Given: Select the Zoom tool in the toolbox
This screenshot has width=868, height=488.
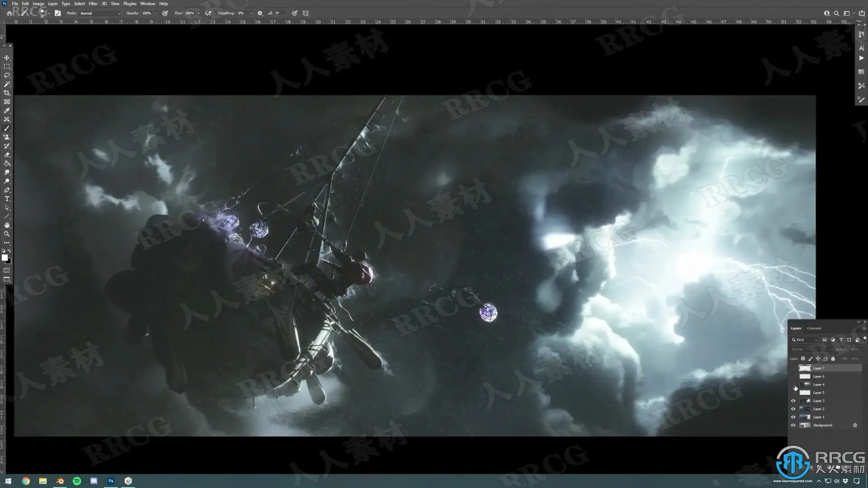Looking at the screenshot, I should tap(7, 234).
